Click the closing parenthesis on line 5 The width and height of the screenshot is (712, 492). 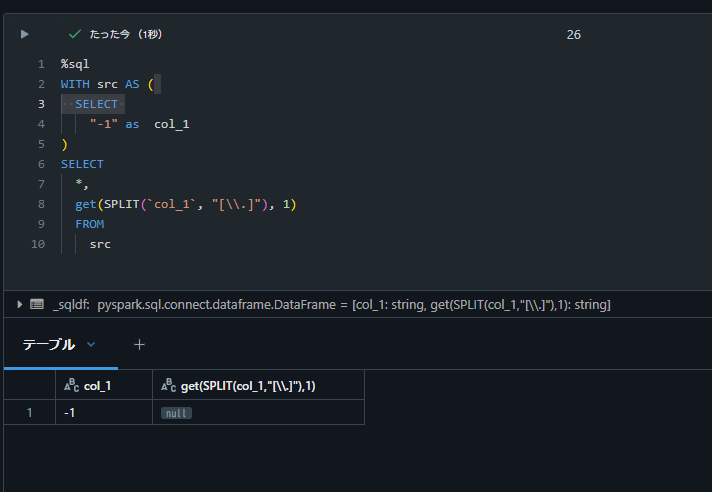[64, 144]
